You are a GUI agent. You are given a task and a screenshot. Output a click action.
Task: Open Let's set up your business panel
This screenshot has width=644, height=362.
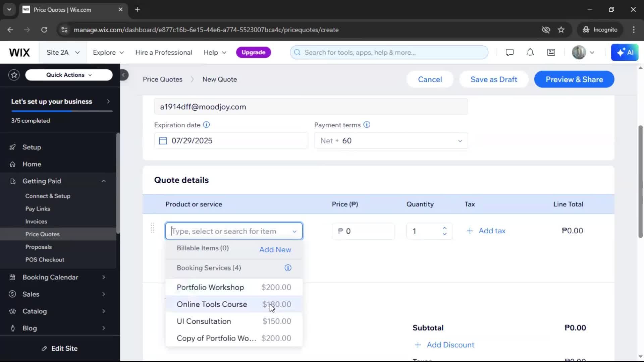[x=60, y=102]
